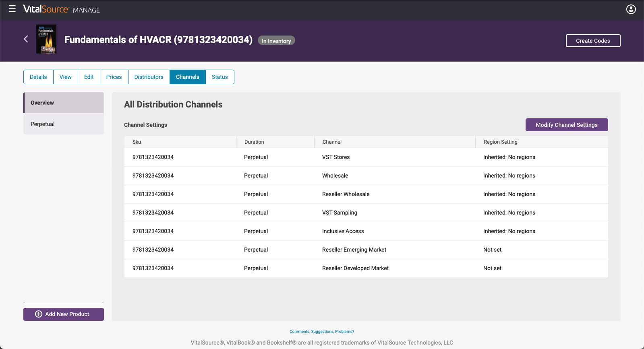Click the In Inventory status badge
This screenshot has width=644, height=349.
coord(276,41)
